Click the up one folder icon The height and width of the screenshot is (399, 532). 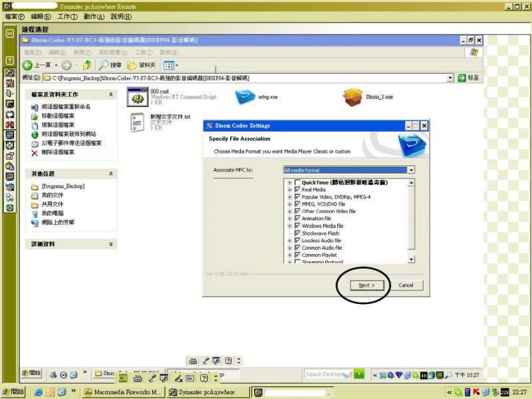[87, 65]
